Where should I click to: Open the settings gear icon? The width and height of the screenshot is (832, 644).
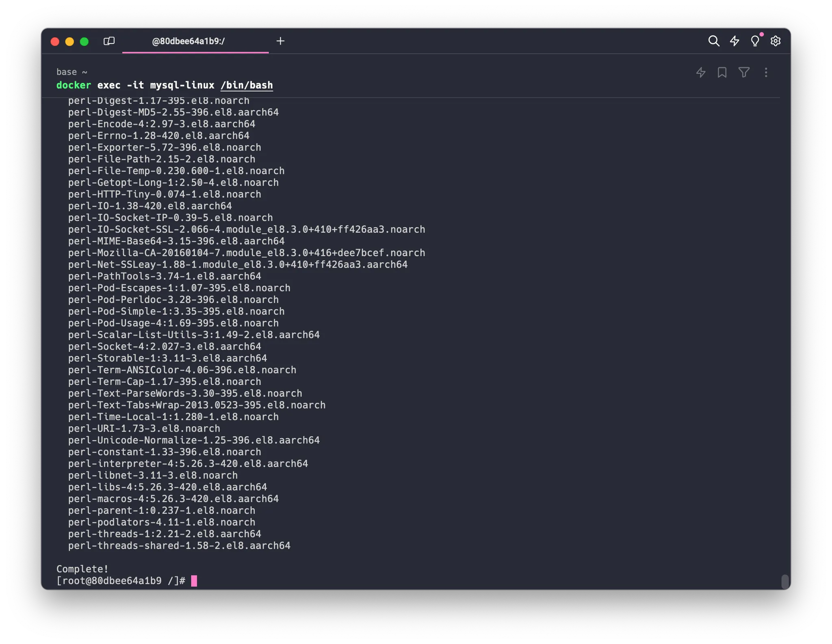(776, 41)
